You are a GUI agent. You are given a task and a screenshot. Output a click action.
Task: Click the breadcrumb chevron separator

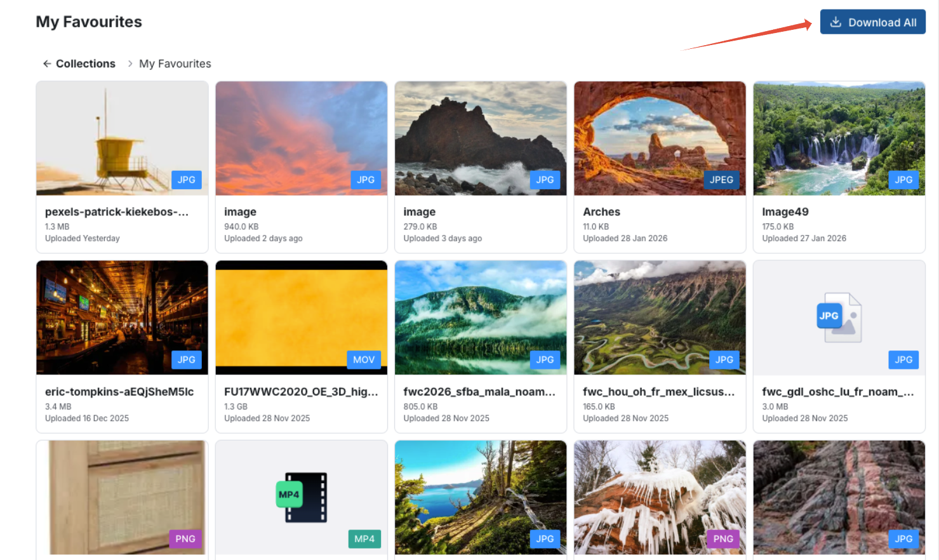(x=130, y=63)
